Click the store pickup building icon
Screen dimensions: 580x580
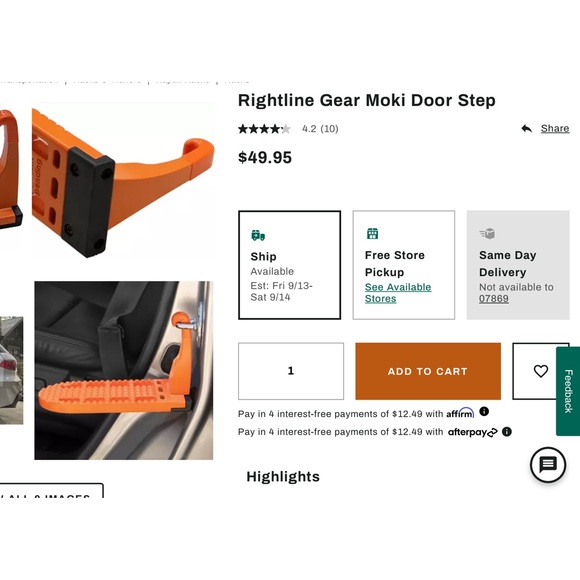click(x=372, y=234)
